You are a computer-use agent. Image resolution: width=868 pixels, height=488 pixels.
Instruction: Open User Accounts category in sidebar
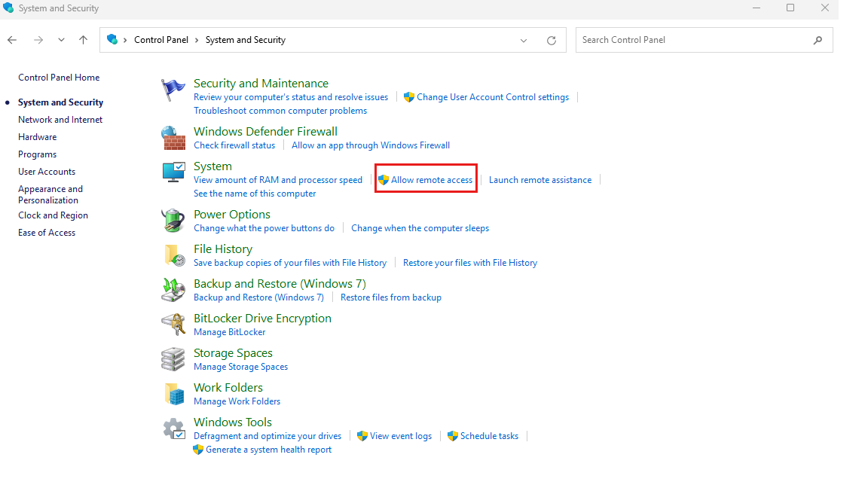(47, 172)
